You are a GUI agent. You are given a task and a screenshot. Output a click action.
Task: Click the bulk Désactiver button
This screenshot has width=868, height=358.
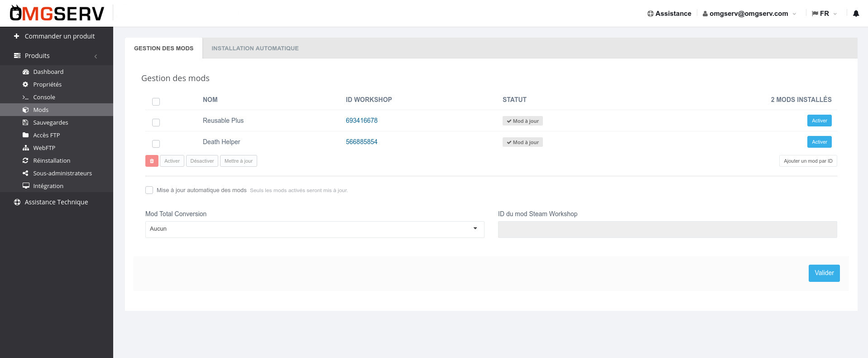[202, 161]
